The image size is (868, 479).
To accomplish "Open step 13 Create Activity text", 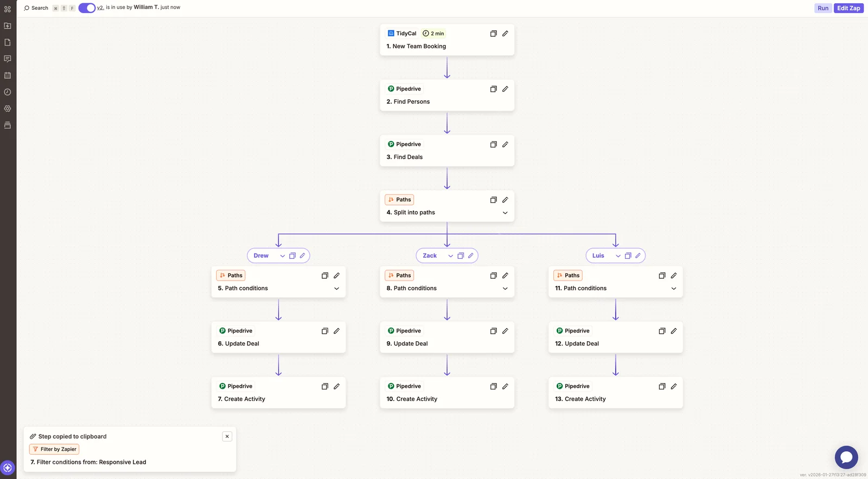I will (x=580, y=399).
